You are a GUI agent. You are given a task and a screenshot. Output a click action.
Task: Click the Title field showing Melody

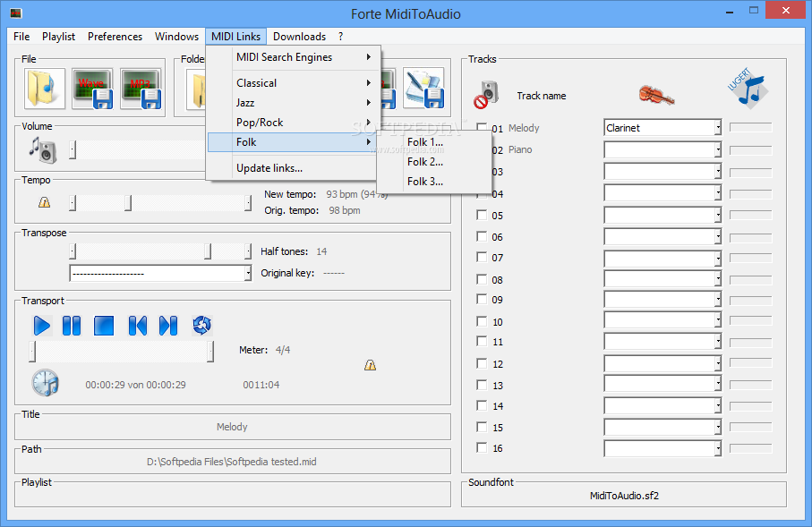[x=232, y=427]
